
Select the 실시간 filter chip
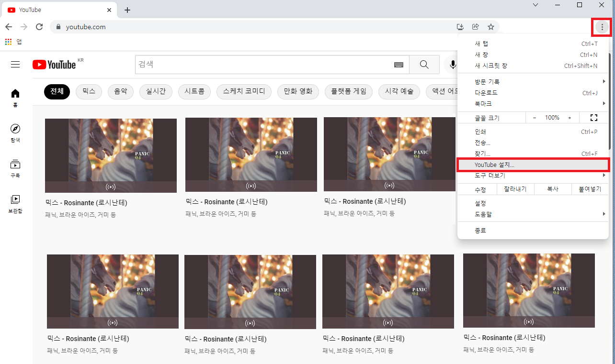156,91
